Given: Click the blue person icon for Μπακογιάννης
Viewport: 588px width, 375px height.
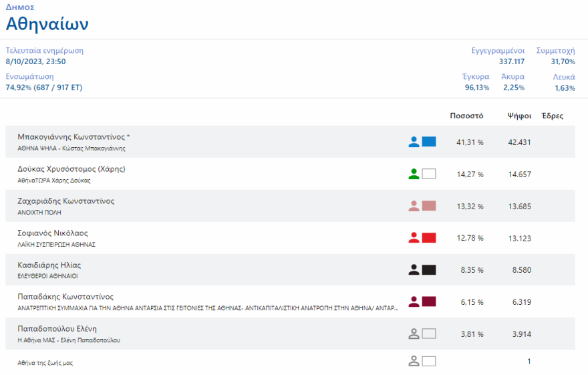Looking at the screenshot, I should (x=414, y=142).
